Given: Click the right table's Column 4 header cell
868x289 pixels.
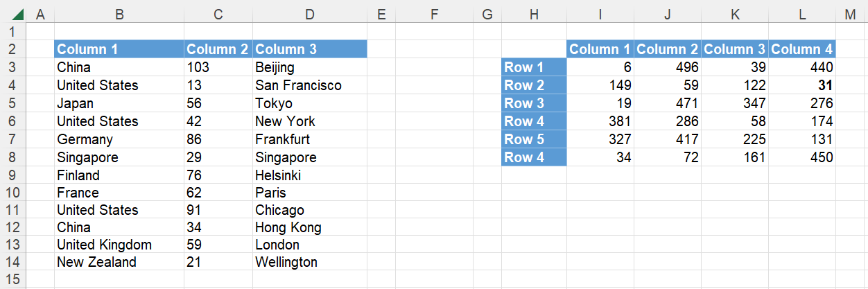Looking at the screenshot, I should pyautogui.click(x=801, y=49).
